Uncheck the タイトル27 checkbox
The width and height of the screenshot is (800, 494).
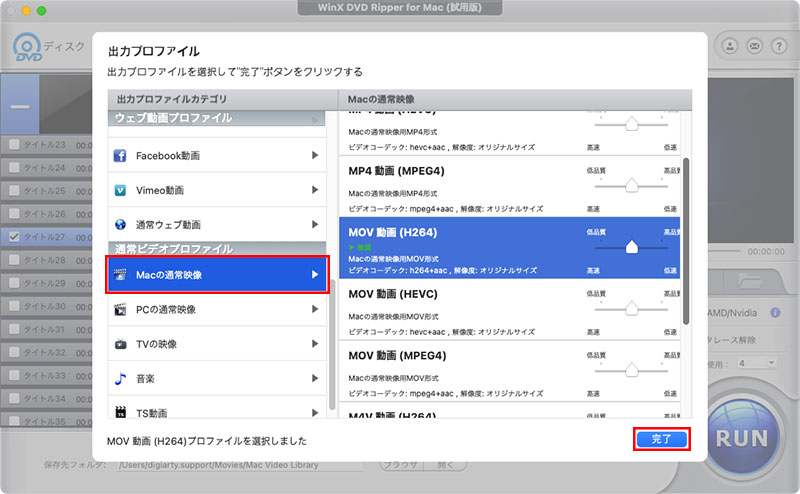(14, 237)
